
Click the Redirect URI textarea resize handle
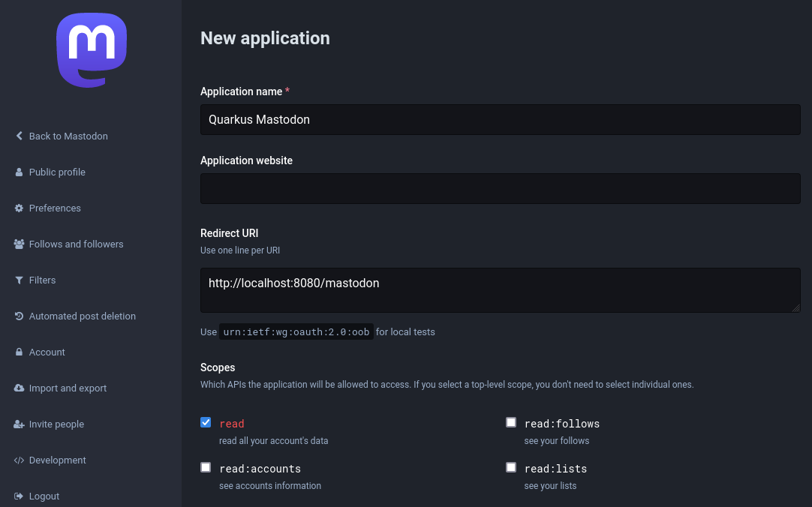796,307
